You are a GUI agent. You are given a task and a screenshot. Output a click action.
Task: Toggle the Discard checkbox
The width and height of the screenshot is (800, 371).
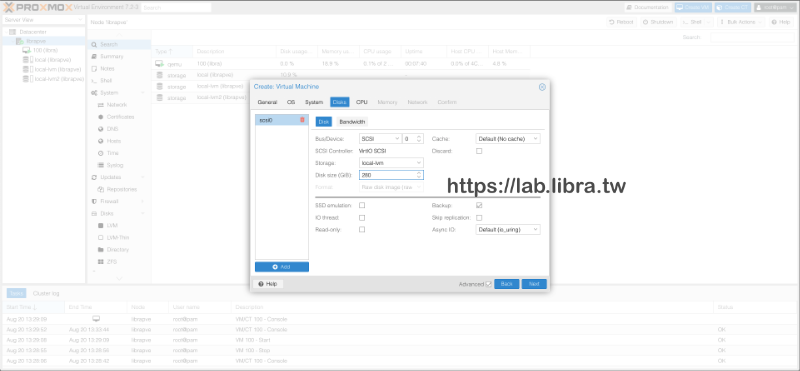(479, 151)
